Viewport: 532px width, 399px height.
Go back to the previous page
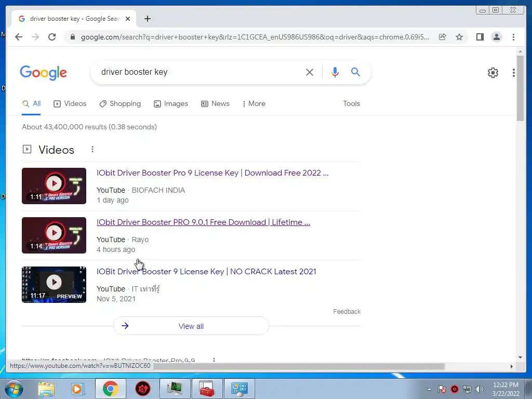(x=19, y=37)
